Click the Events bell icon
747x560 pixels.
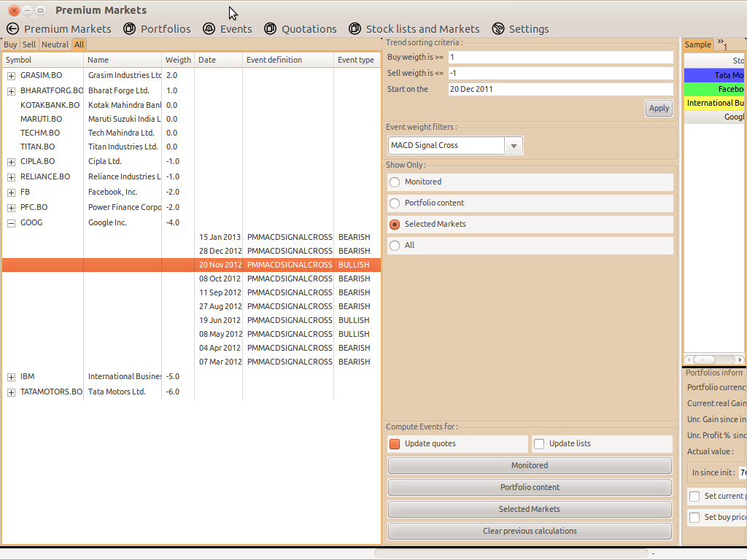coord(209,29)
